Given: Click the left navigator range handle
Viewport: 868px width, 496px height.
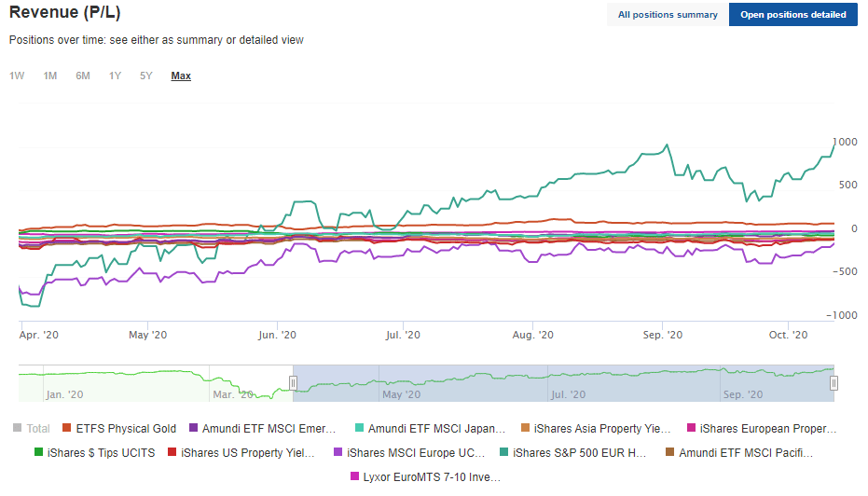Looking at the screenshot, I should [293, 383].
